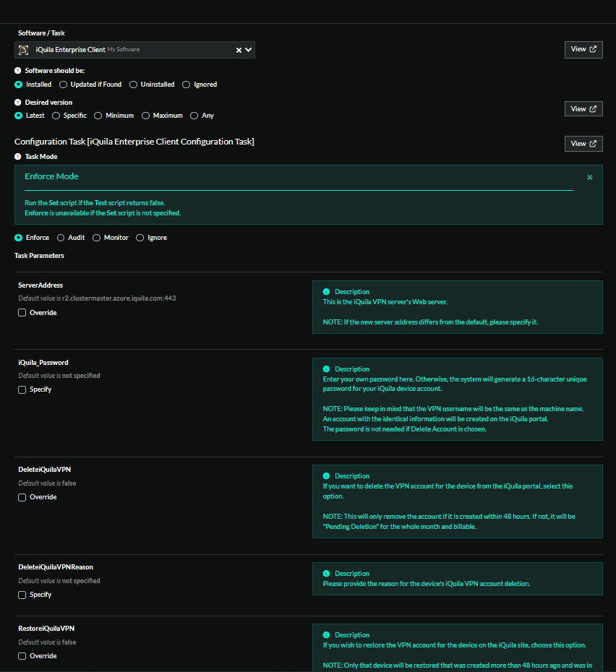Set task mode to Audit
The image size is (616, 672).
point(61,238)
